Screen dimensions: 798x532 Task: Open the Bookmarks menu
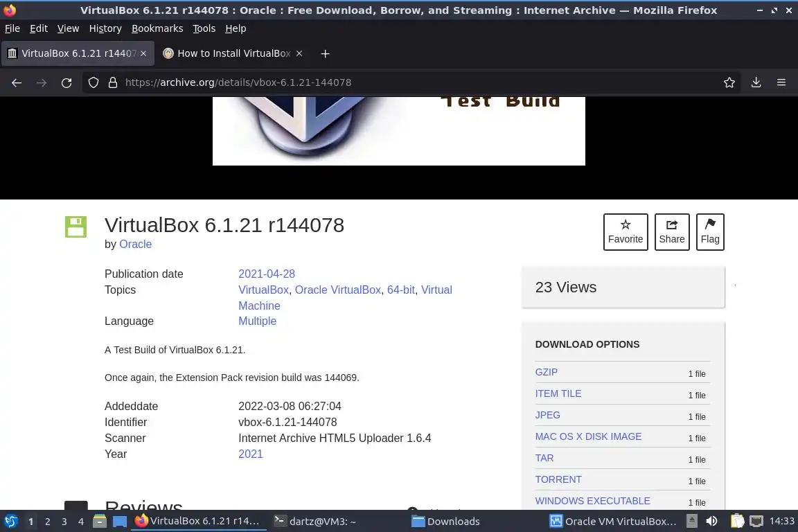pos(157,28)
